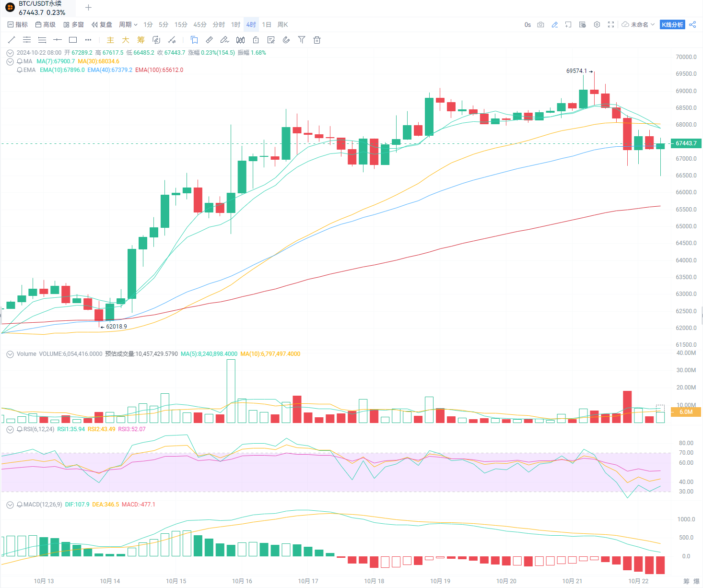Select the 1日 timeframe
The height and width of the screenshot is (588, 703).
(x=267, y=24)
